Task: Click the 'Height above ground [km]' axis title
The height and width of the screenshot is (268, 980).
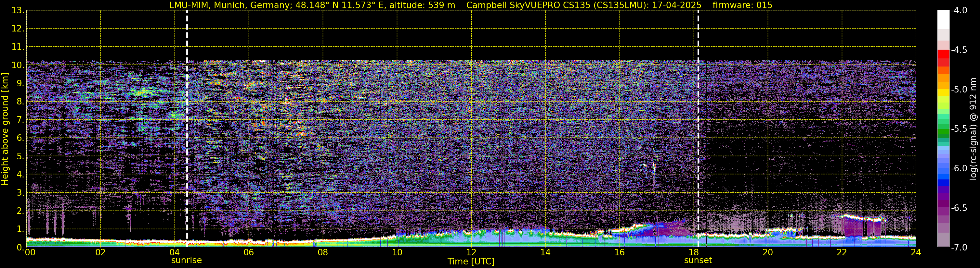Action: click(x=5, y=129)
